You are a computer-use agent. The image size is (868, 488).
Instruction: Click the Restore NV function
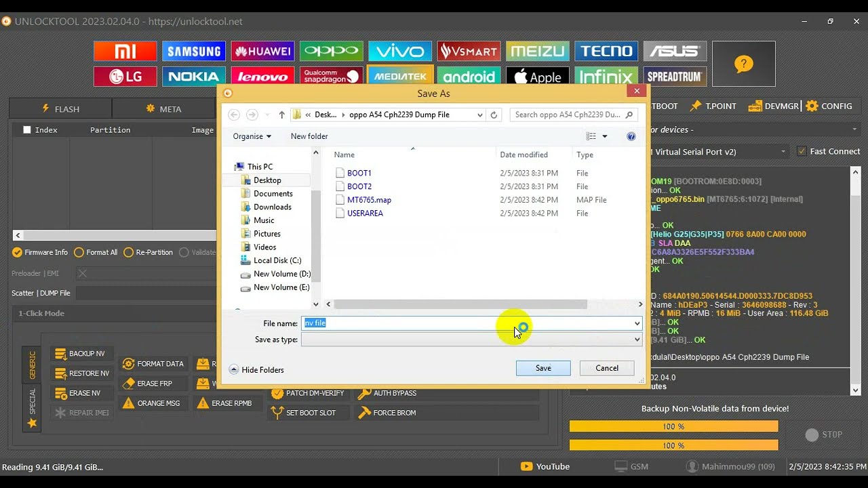83,373
